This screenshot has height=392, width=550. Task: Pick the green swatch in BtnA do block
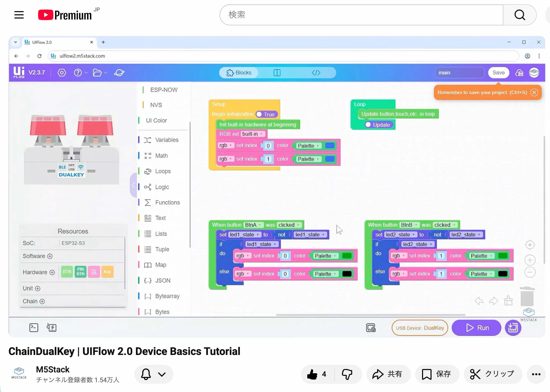coord(347,256)
